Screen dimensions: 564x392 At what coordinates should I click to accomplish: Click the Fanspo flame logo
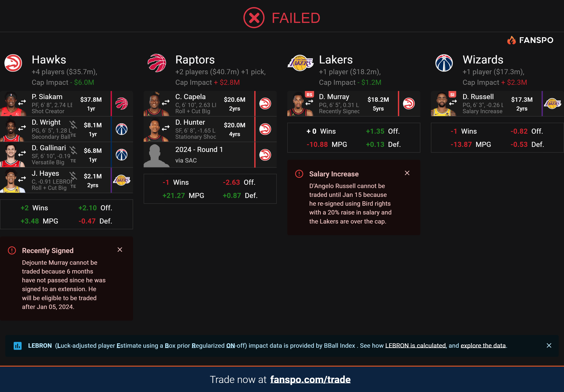(x=511, y=40)
